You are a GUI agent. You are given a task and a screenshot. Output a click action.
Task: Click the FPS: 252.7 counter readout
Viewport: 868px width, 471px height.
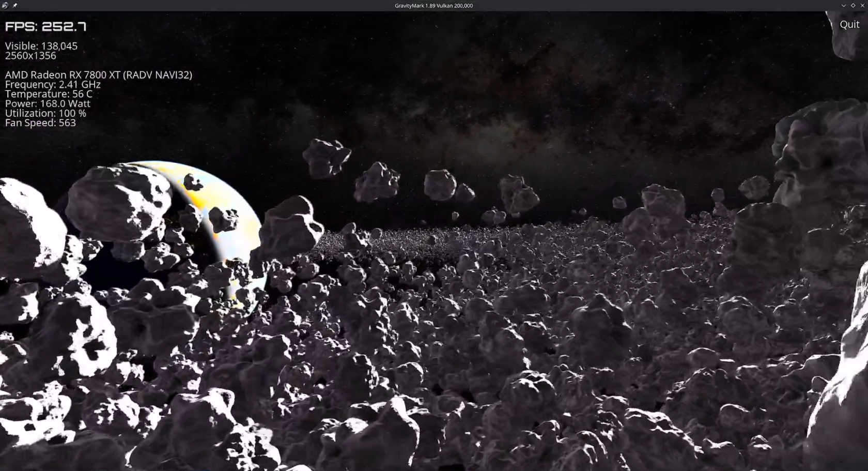click(45, 26)
